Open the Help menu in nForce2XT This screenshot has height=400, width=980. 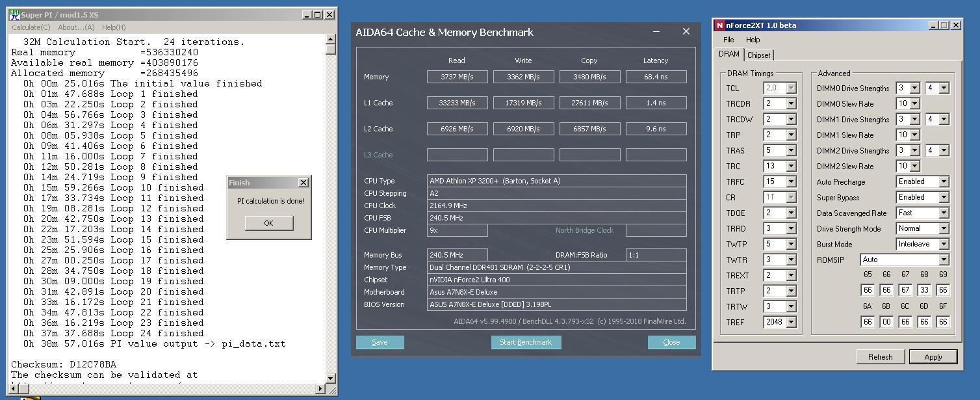coord(753,40)
